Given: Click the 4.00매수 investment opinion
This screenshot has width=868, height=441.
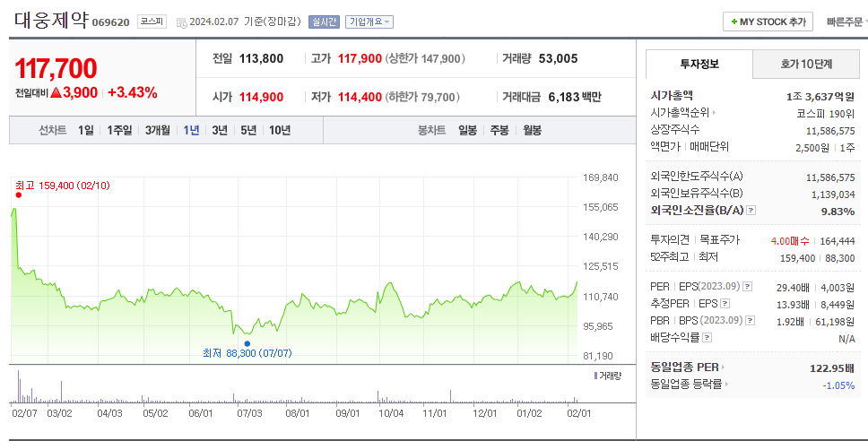Looking at the screenshot, I should point(790,241).
